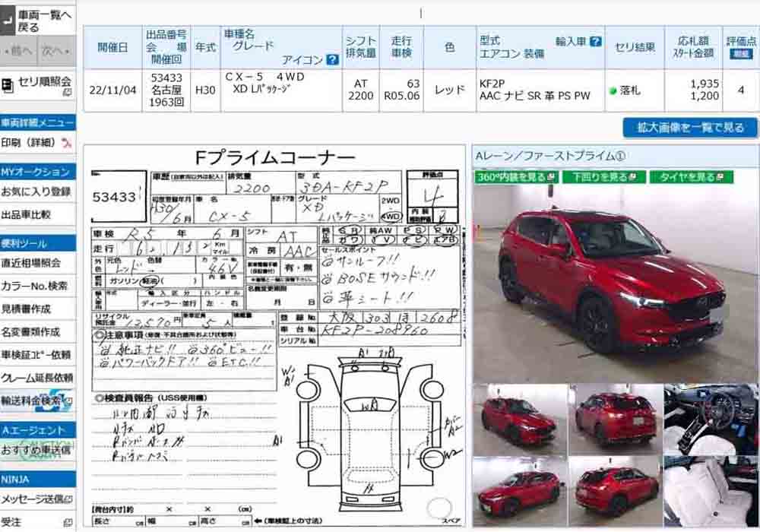Click the H30 model year cell
Image resolution: width=760 pixels, height=532 pixels.
coord(205,90)
